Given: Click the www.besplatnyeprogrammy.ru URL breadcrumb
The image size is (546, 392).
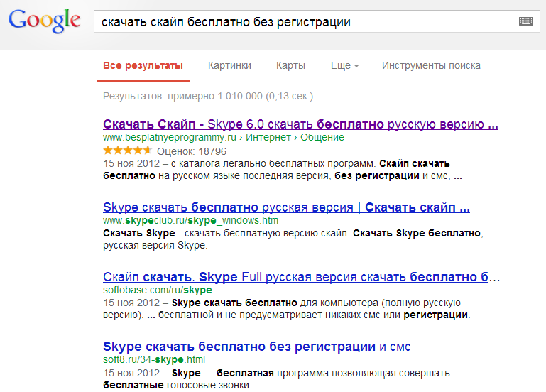Looking at the screenshot, I should (x=170, y=138).
